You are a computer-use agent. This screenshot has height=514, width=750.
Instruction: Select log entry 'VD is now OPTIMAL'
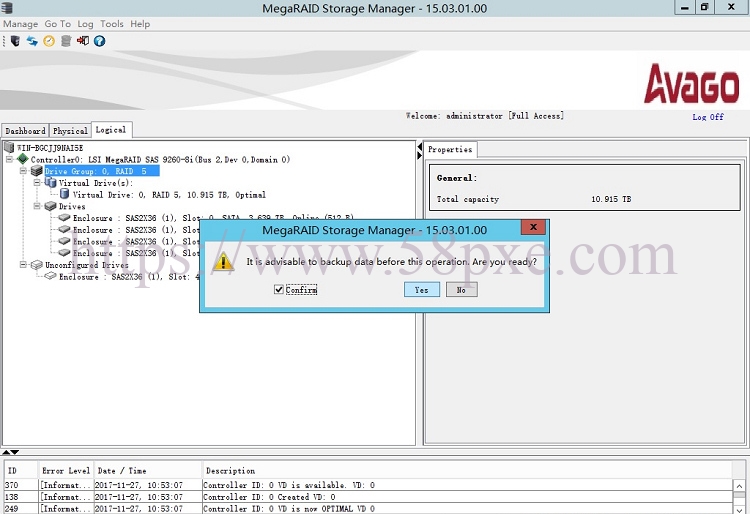pyautogui.click(x=368, y=509)
